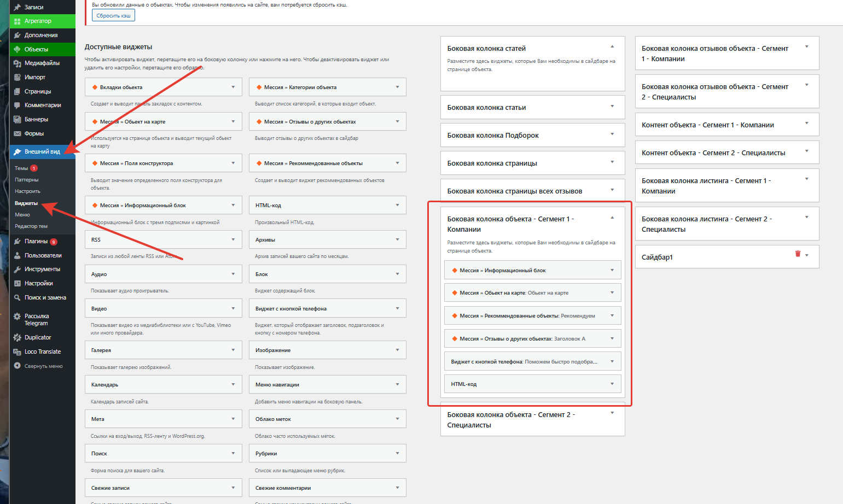
Task: Click the Поиск и замена magnifier icon
Action: (x=18, y=298)
